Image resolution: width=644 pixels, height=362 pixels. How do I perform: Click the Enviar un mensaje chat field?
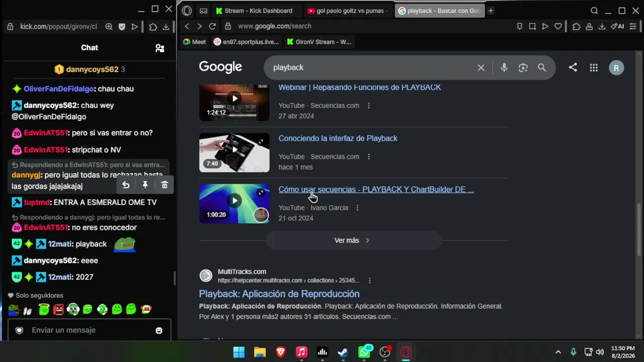click(89, 330)
